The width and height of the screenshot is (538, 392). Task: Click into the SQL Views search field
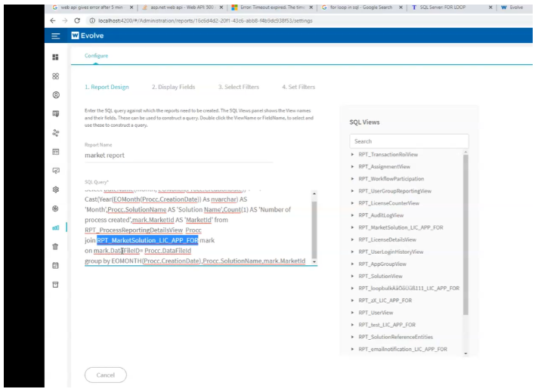409,141
